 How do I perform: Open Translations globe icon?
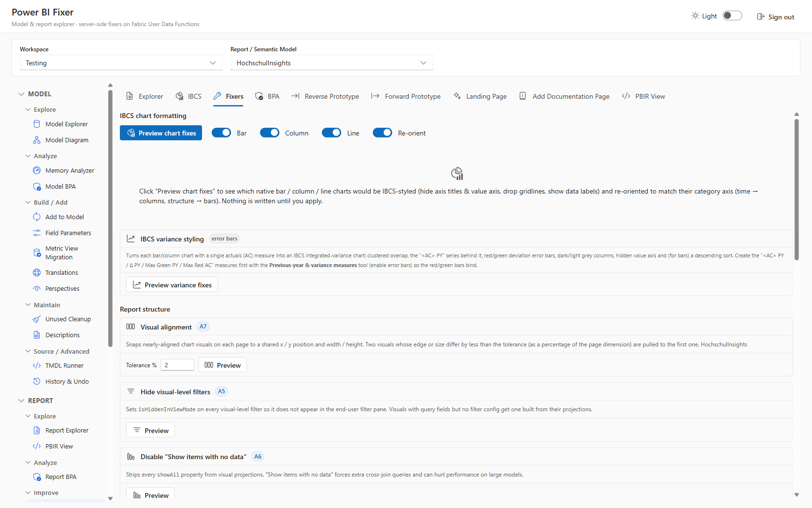click(37, 272)
